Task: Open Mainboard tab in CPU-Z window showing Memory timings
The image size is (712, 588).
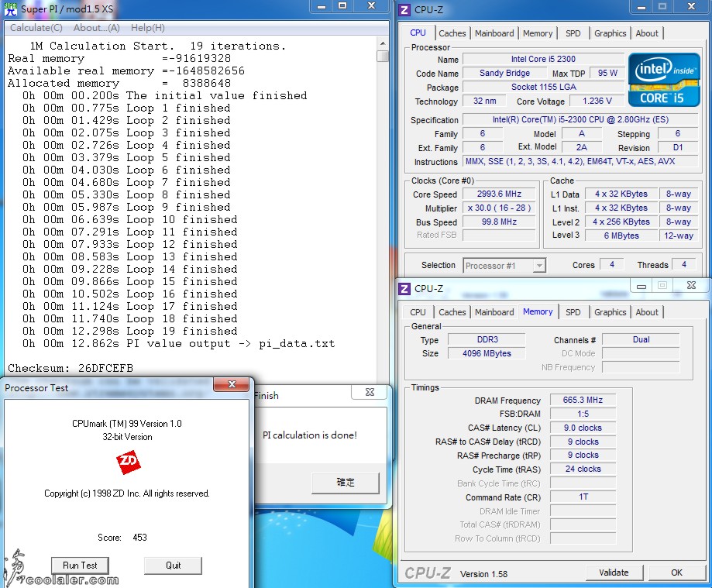Action: click(494, 312)
